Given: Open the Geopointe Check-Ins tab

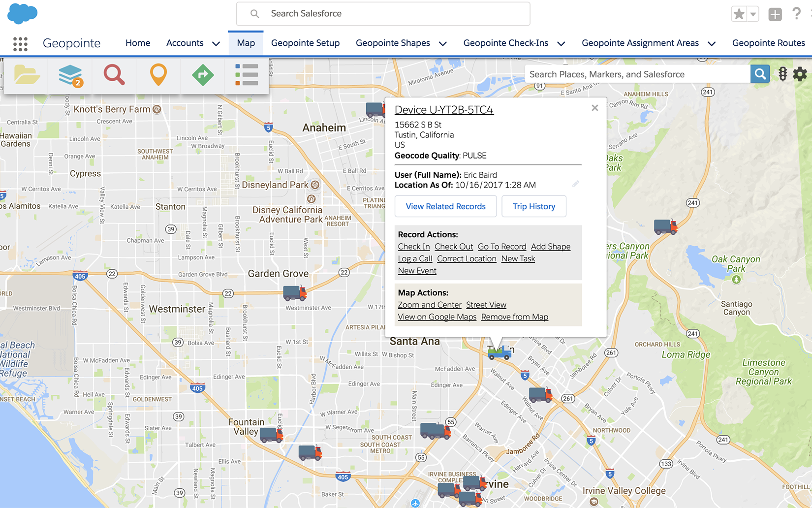Looking at the screenshot, I should coord(506,43).
